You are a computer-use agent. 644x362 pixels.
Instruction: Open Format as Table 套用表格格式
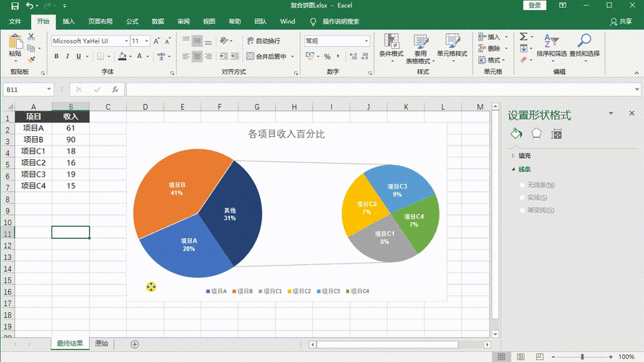click(x=419, y=49)
